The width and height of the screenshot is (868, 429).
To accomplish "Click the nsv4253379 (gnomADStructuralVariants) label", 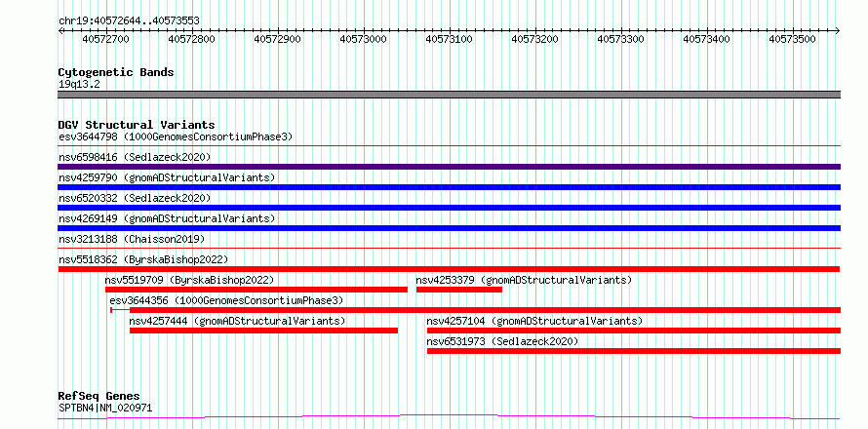I will click(x=524, y=280).
